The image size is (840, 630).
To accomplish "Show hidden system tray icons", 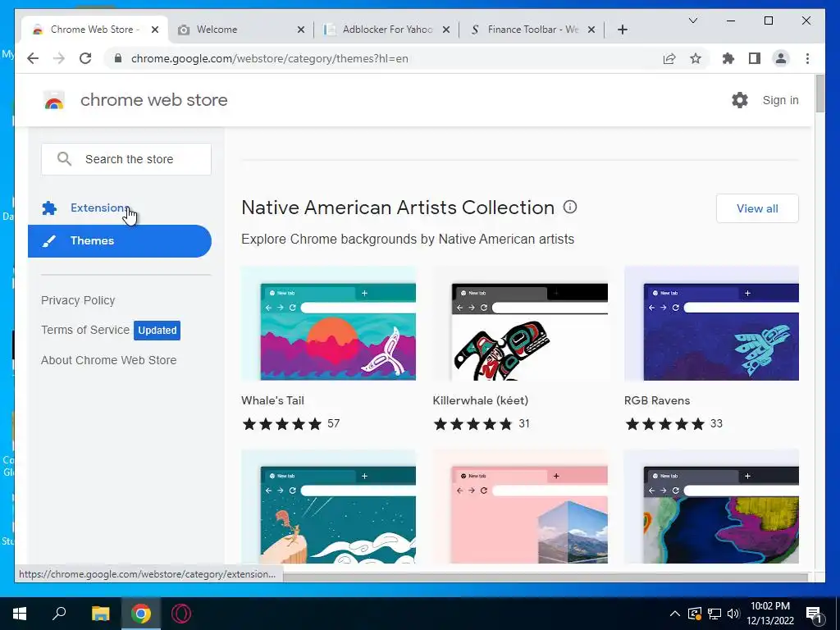I will click(x=675, y=614).
